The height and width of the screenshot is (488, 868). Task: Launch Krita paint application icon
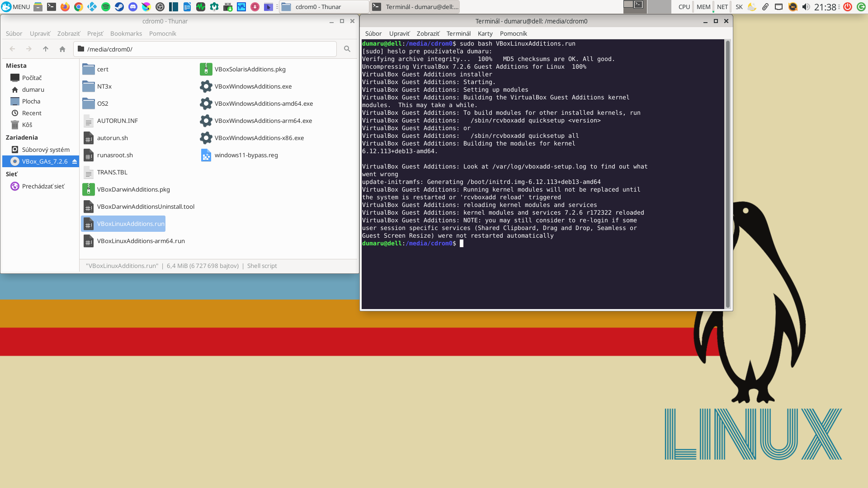146,7
